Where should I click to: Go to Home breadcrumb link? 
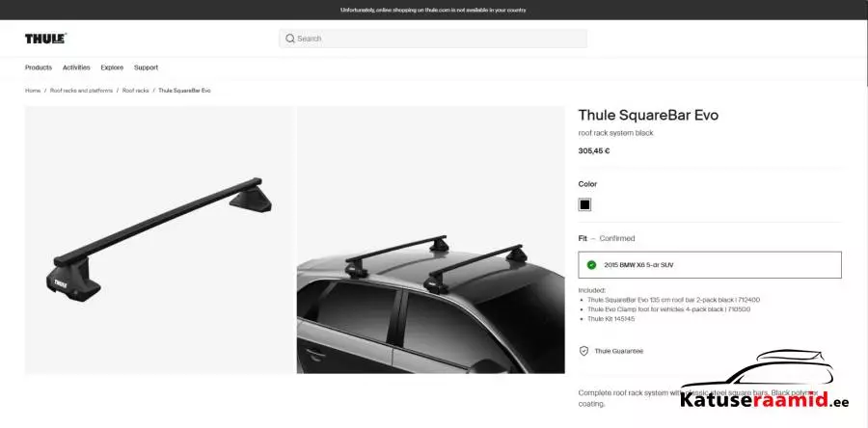click(33, 91)
